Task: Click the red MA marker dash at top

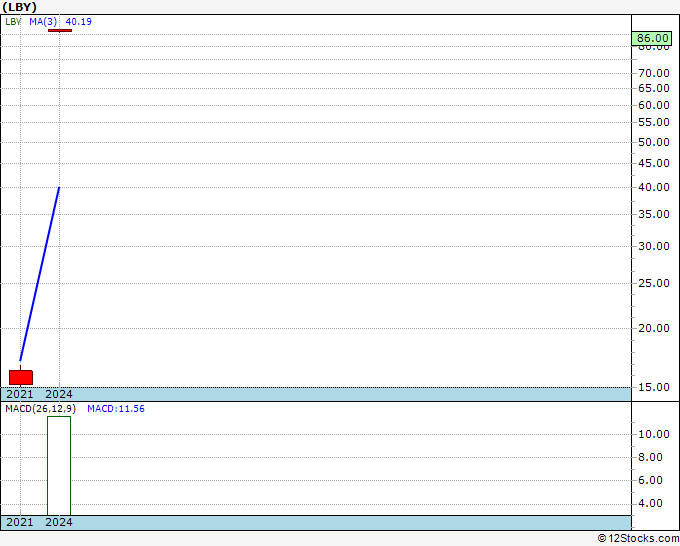Action: click(60, 30)
